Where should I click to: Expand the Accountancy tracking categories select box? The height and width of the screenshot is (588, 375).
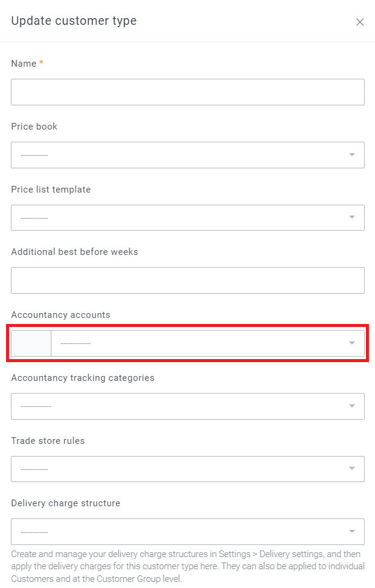[x=181, y=406]
